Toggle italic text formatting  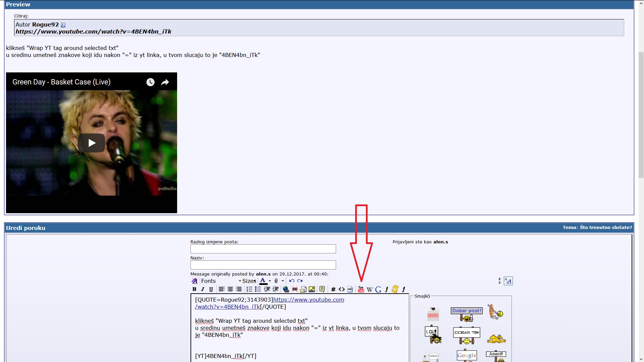click(x=203, y=289)
